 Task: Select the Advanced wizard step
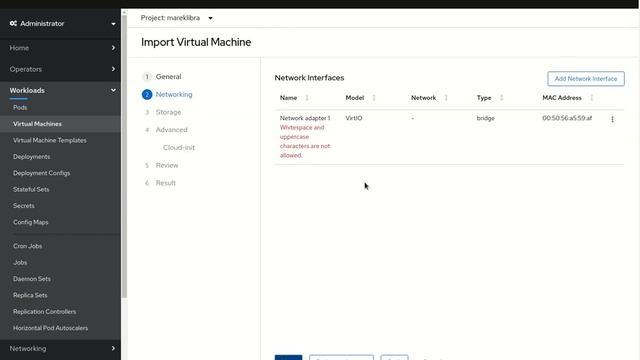171,130
